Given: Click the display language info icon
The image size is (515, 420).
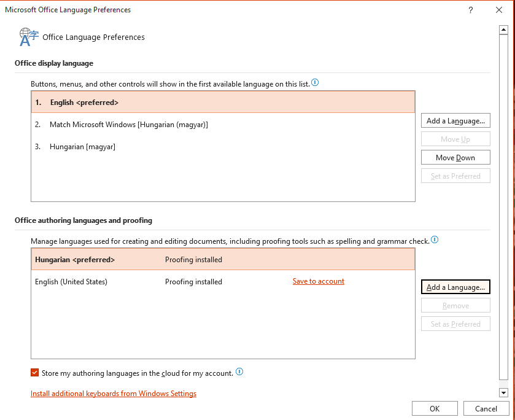Looking at the screenshot, I should (315, 82).
